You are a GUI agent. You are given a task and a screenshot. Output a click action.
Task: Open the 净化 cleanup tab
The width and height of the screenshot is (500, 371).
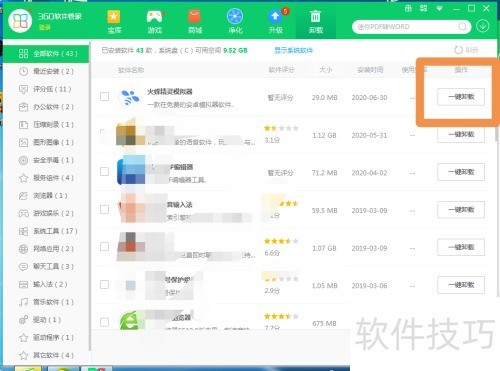point(235,22)
